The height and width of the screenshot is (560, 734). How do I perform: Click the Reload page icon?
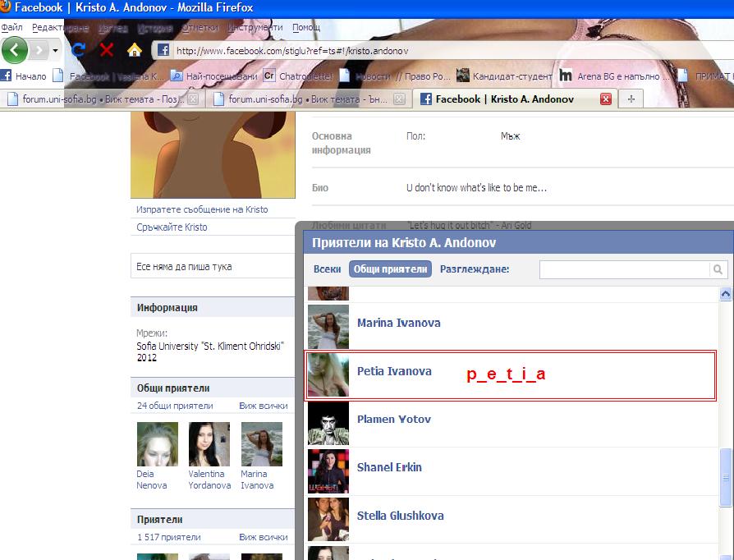pyautogui.click(x=79, y=50)
